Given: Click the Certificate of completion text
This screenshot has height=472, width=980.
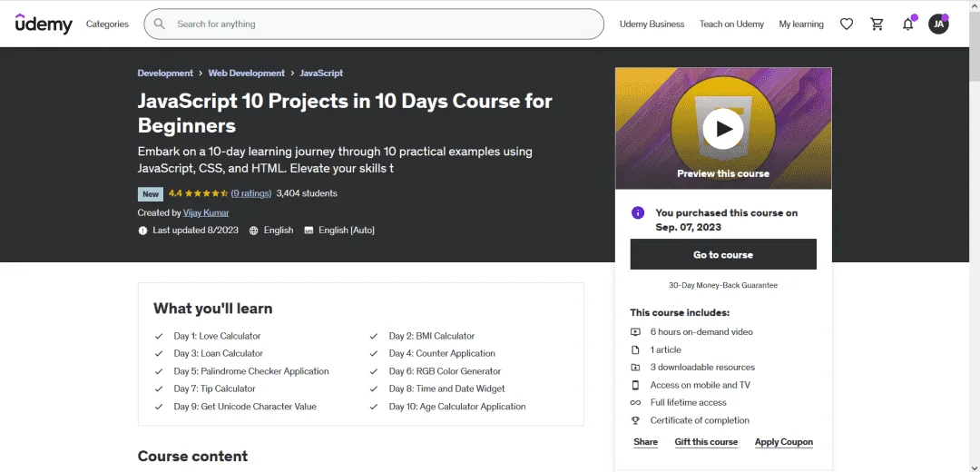Looking at the screenshot, I should (x=700, y=420).
